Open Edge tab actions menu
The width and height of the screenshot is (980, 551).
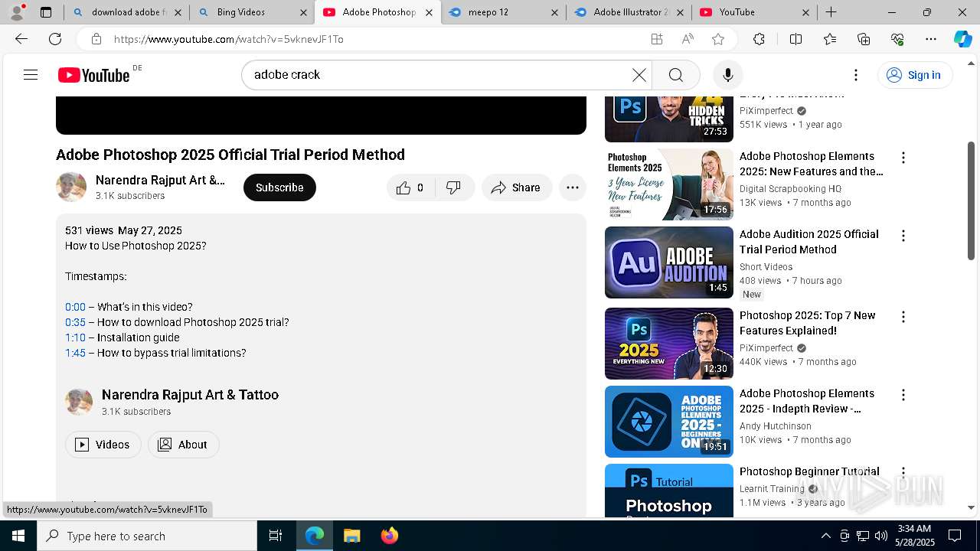(x=46, y=12)
